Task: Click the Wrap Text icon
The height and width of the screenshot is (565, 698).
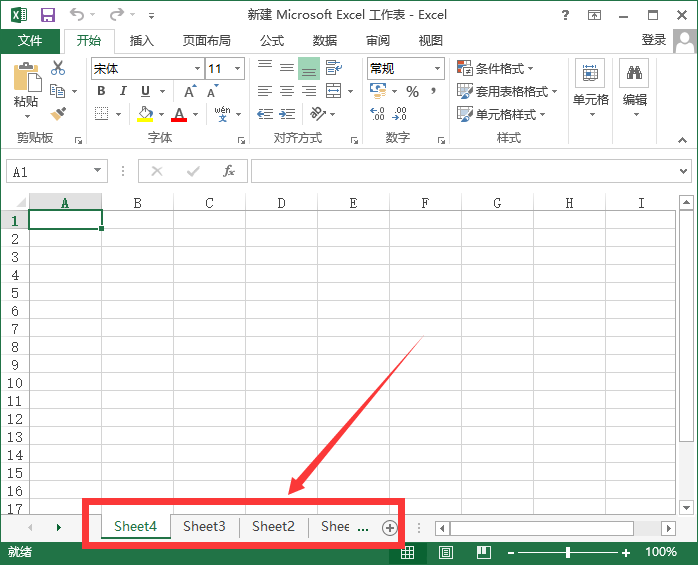Action: coord(333,68)
